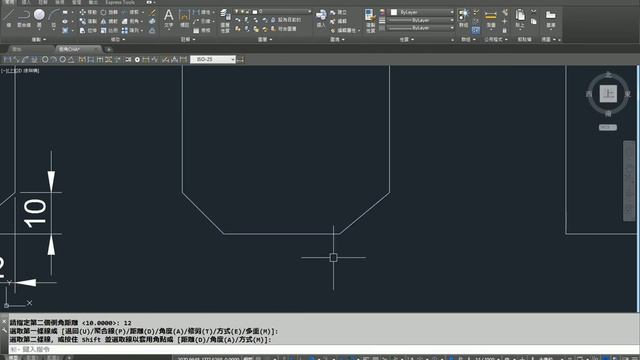Click Center Mark on dimension toolbar
The height and width of the screenshot is (360, 640).
(137, 60)
